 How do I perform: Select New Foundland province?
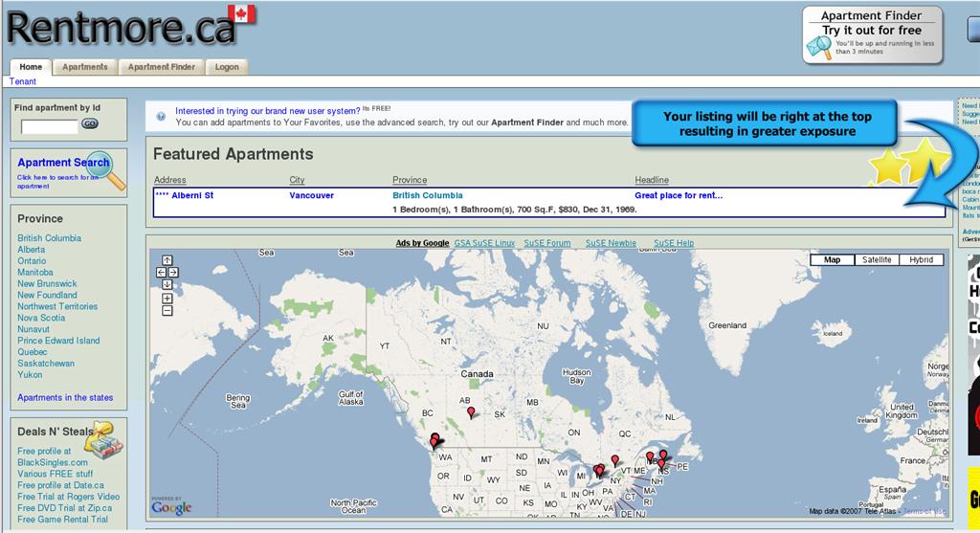coord(48,295)
